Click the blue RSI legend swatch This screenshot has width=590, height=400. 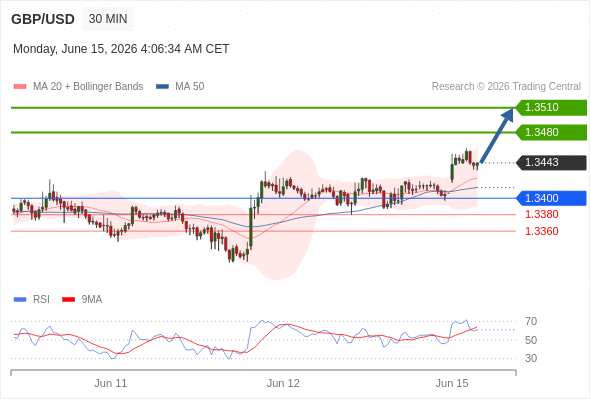20,300
